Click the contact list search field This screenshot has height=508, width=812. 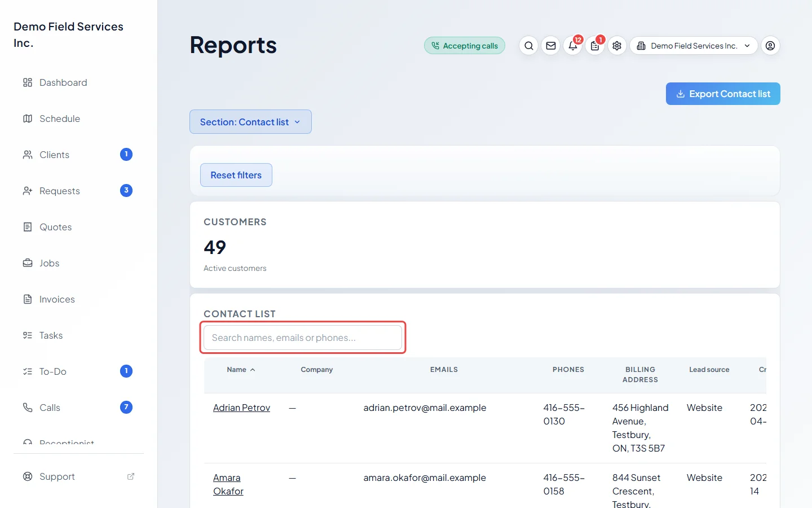point(303,338)
